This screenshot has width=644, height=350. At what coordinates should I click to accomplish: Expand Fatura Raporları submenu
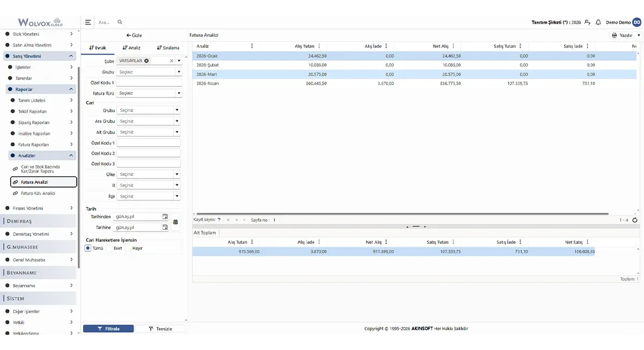click(x=43, y=145)
